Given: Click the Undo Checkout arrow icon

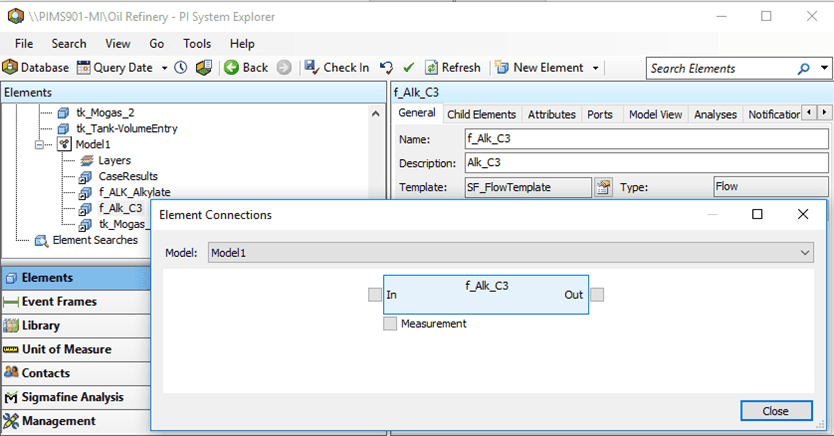Looking at the screenshot, I should tap(386, 68).
